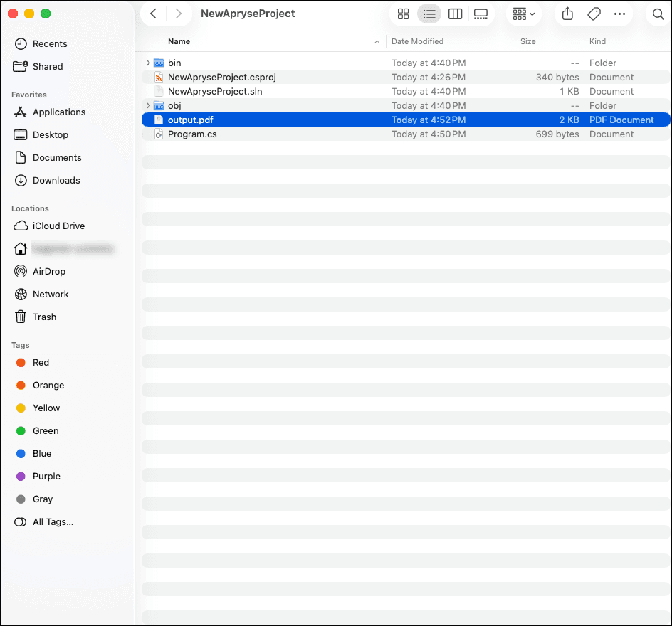672x626 pixels.
Task: Filter by the Red tag
Action: pos(41,363)
